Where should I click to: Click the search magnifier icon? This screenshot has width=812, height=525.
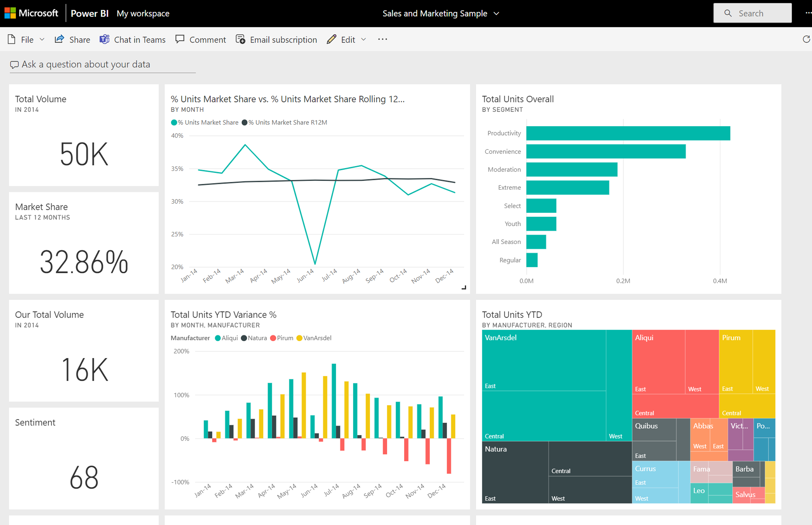728,13
